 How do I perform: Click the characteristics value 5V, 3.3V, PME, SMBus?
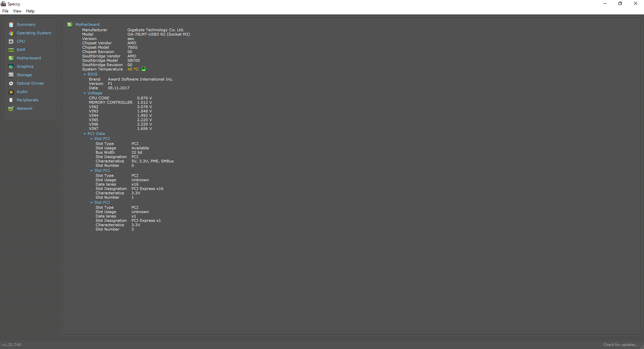[x=153, y=161]
